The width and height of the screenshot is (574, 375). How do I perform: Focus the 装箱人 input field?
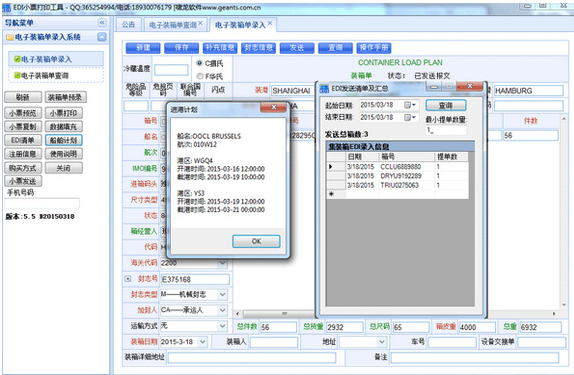(x=274, y=342)
